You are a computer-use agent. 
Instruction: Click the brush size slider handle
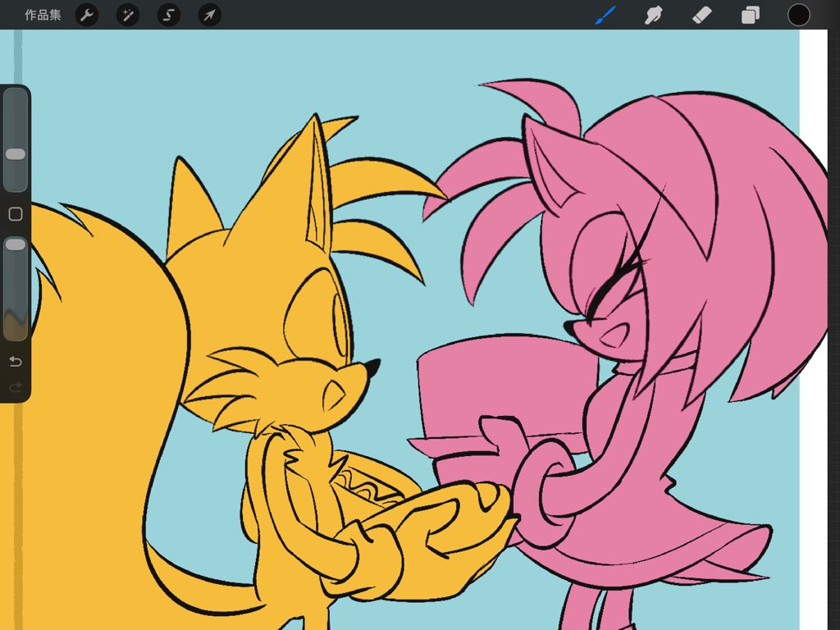point(16,154)
